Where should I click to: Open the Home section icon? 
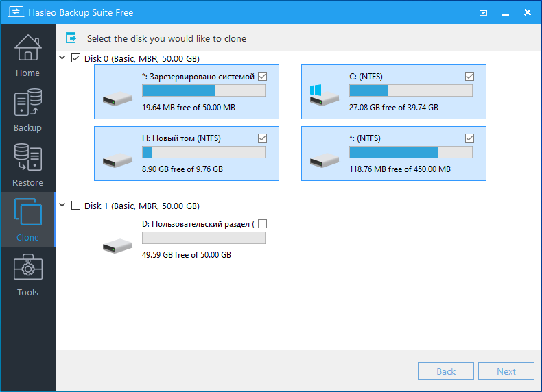[x=27, y=48]
